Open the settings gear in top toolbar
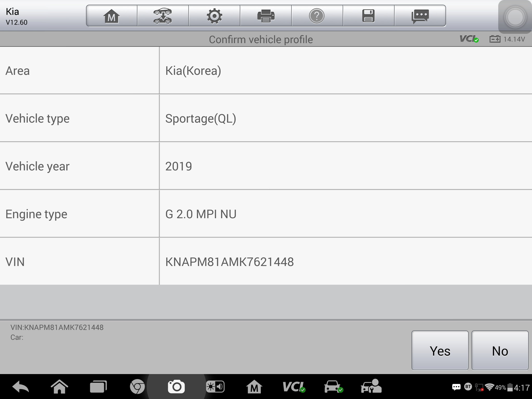Image resolution: width=532 pixels, height=399 pixels. tap(214, 16)
